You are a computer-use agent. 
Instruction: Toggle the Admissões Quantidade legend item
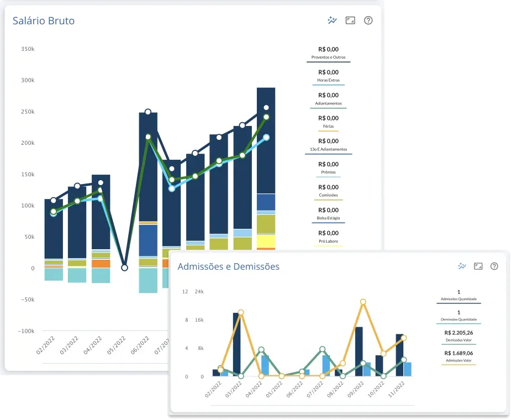459,296
